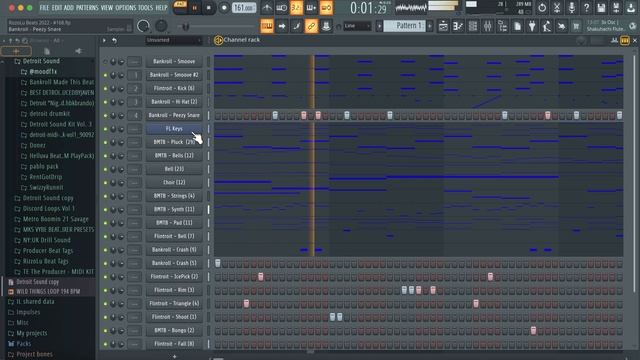640x360 pixels.
Task: Mute the FL Keys channel
Action: (x=105, y=129)
